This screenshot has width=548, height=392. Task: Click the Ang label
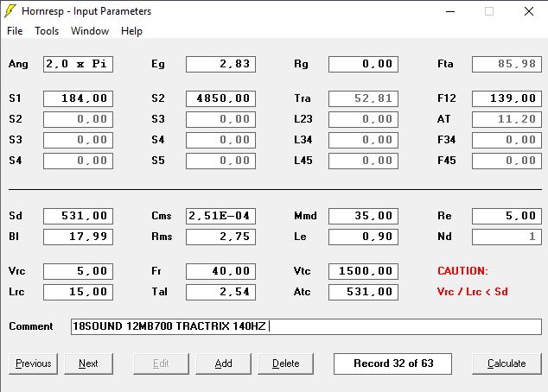(18, 64)
